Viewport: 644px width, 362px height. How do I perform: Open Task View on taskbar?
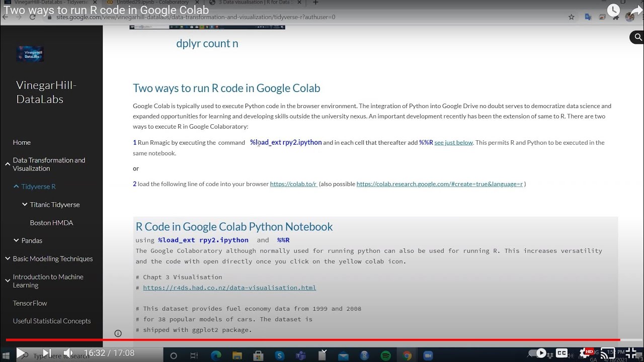(x=194, y=356)
